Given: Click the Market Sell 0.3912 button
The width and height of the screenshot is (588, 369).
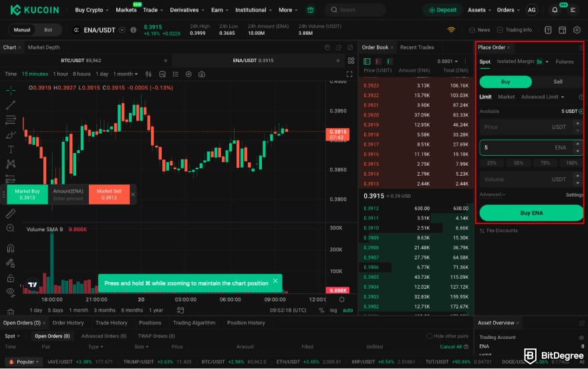Looking at the screenshot, I should (109, 195).
